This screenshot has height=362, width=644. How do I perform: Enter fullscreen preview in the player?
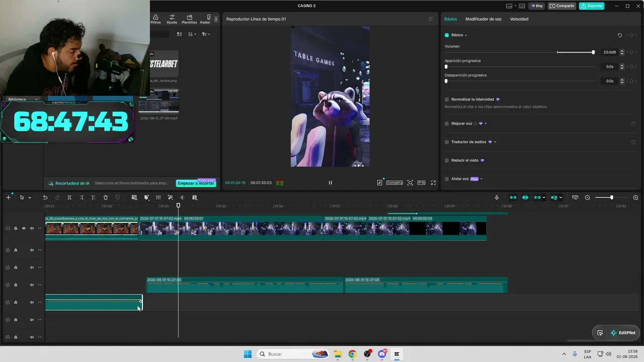tap(433, 183)
